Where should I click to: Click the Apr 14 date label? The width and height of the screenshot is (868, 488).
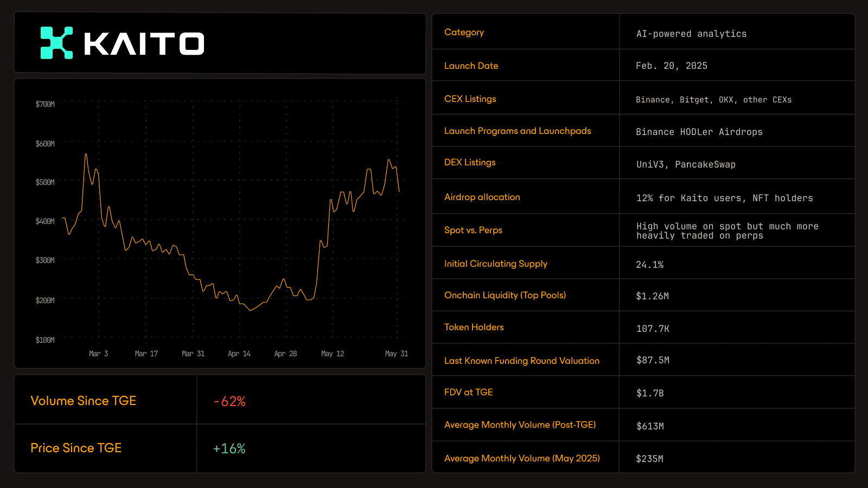click(x=239, y=354)
